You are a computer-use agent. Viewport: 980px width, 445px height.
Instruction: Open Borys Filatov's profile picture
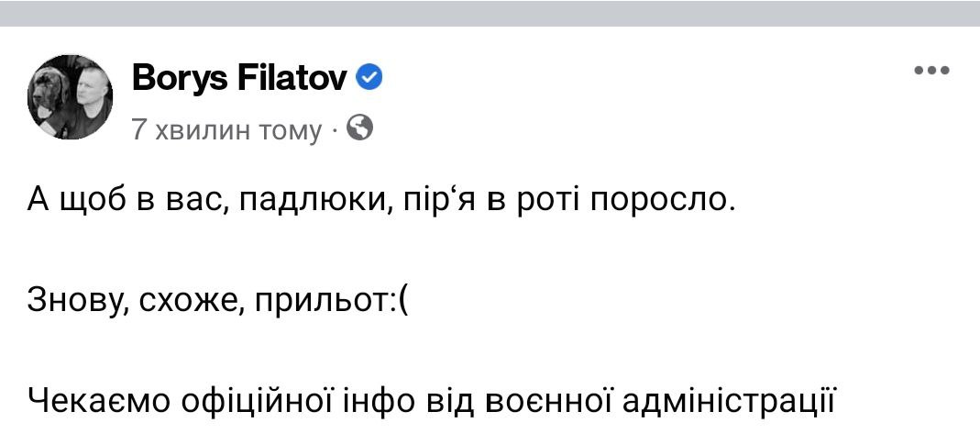[71, 96]
